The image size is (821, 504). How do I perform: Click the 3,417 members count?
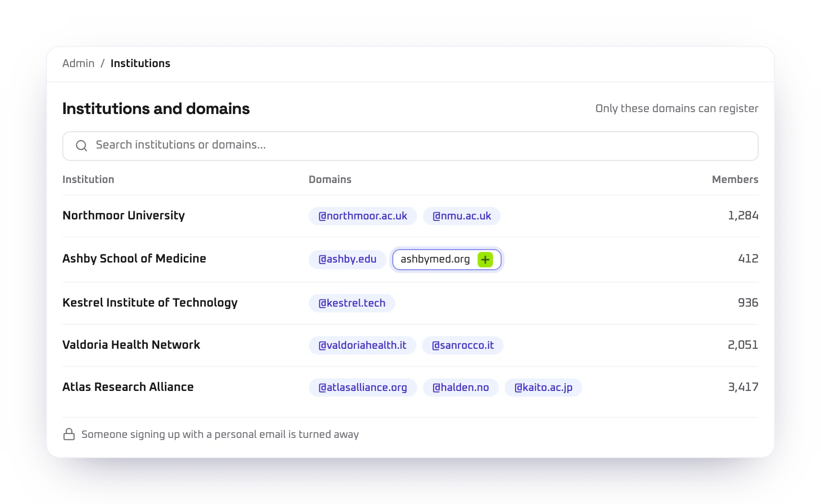tap(743, 387)
